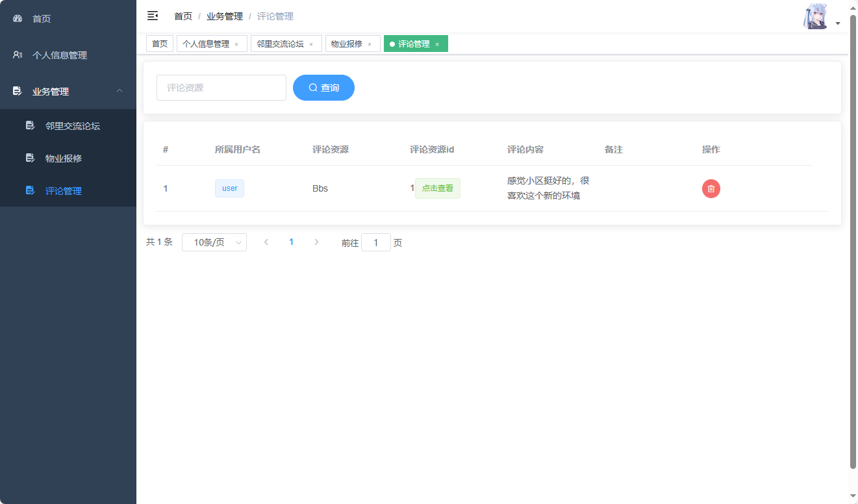Select the 个人信息管理 sidebar icon

point(17,55)
